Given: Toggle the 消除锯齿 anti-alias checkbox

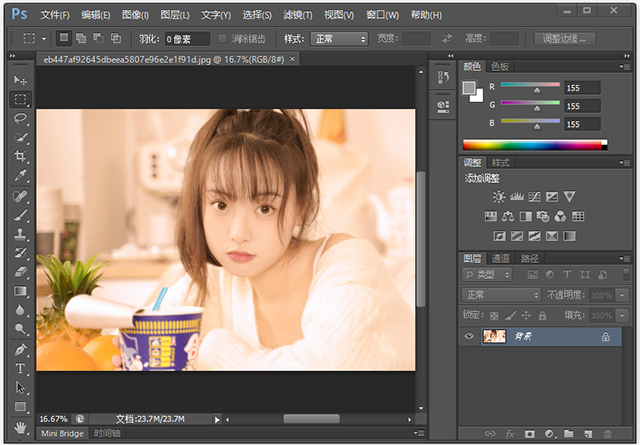Looking at the screenshot, I should [x=223, y=39].
